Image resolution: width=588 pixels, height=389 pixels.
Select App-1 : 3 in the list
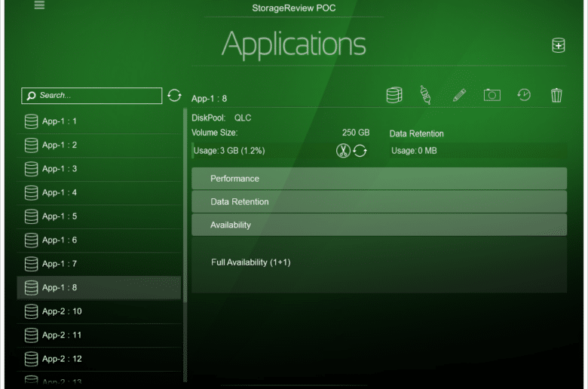(x=99, y=169)
